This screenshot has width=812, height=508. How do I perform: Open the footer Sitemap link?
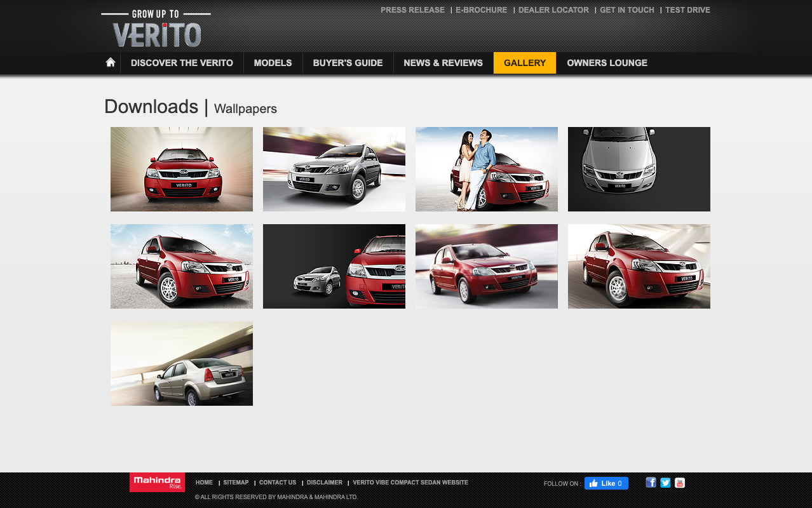click(x=236, y=483)
